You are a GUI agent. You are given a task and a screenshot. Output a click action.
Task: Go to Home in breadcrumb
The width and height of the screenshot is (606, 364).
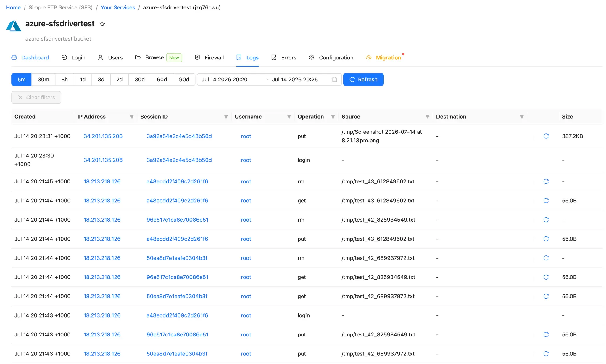[13, 8]
